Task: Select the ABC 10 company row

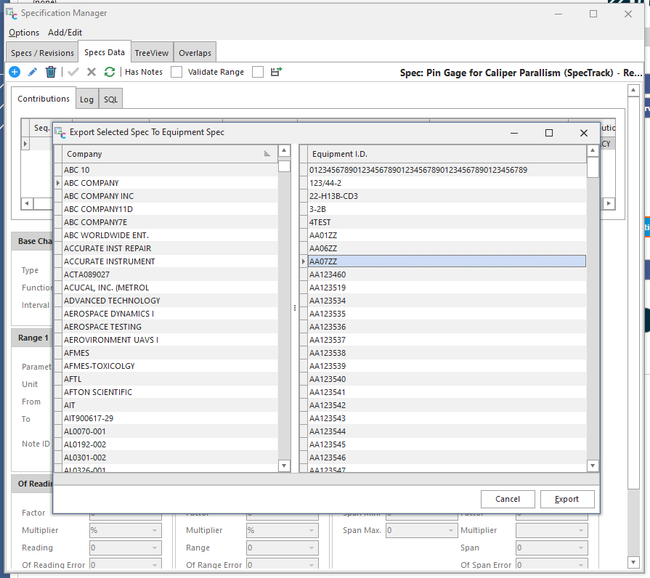Action: point(170,170)
